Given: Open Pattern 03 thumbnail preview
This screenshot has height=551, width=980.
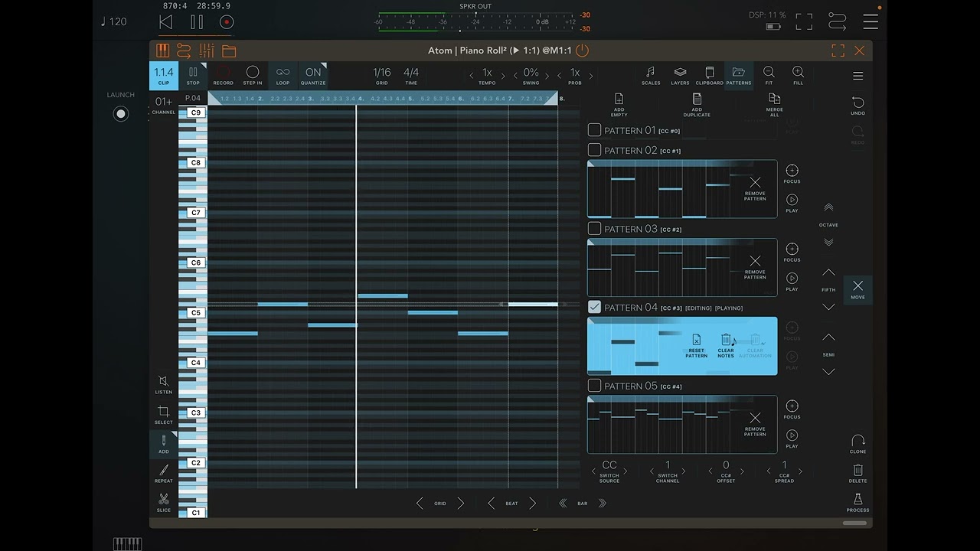Looking at the screenshot, I should point(682,268).
